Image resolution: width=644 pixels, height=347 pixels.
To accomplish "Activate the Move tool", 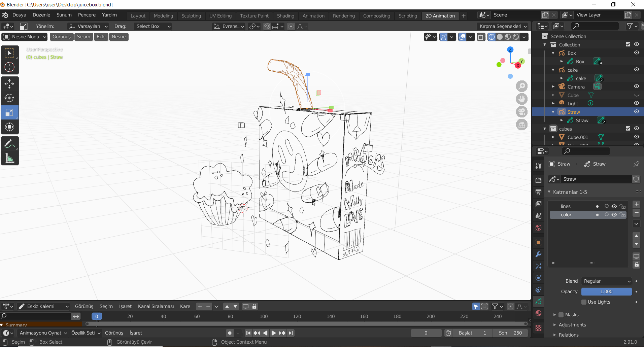I will pos(9,83).
